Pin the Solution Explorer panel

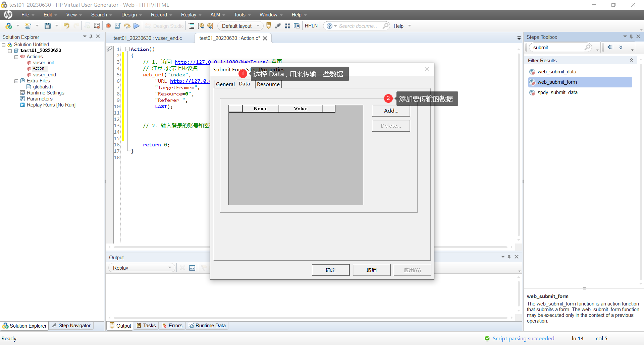(91, 37)
